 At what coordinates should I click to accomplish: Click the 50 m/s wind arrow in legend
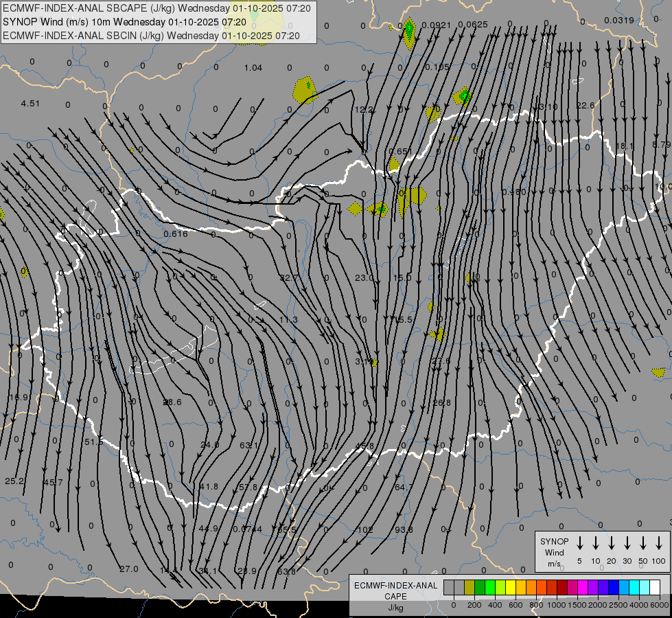[643, 543]
